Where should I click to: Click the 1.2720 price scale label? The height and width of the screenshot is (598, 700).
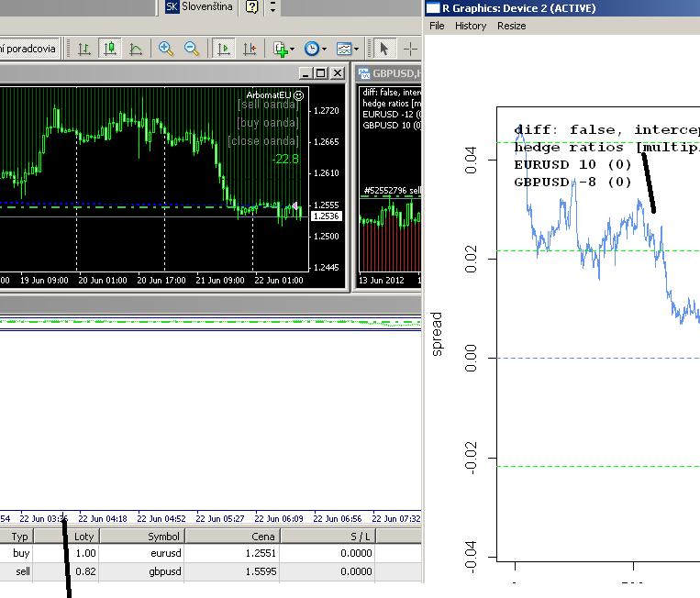pos(327,111)
